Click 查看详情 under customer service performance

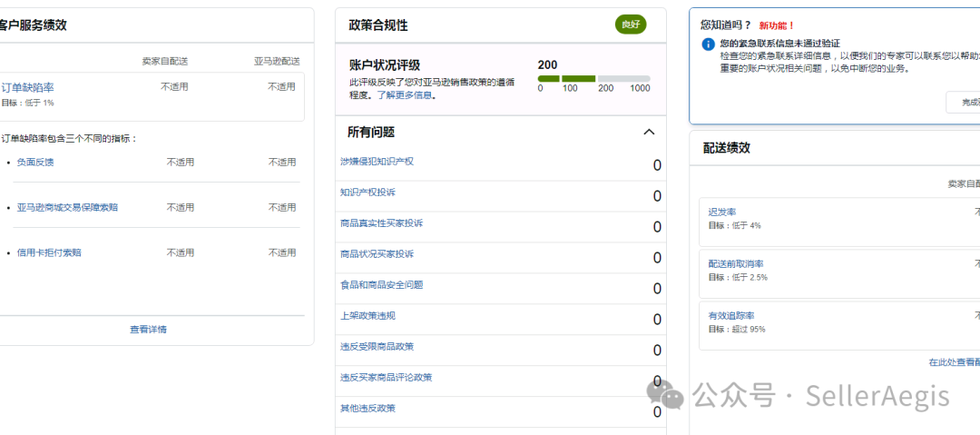click(148, 330)
